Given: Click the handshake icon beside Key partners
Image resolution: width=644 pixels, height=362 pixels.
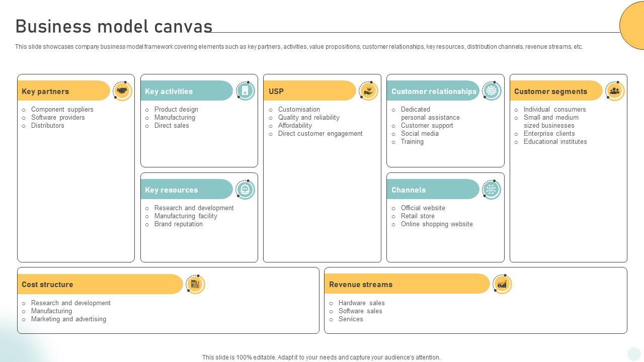Looking at the screenshot, I should [x=122, y=91].
